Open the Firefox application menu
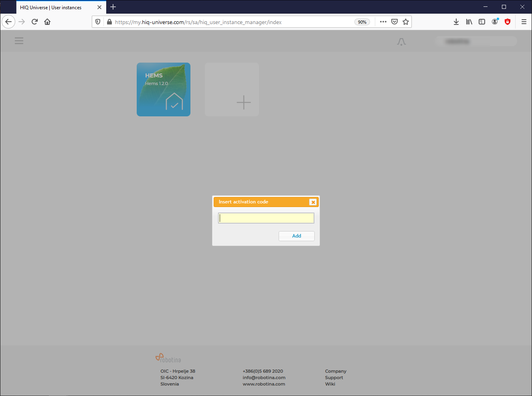 coord(524,22)
